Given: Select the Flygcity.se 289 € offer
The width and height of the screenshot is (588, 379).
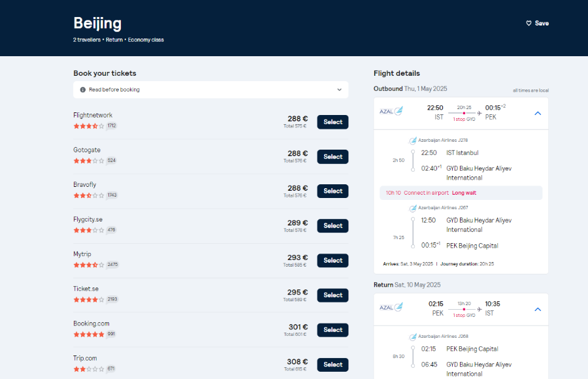Looking at the screenshot, I should point(333,225).
